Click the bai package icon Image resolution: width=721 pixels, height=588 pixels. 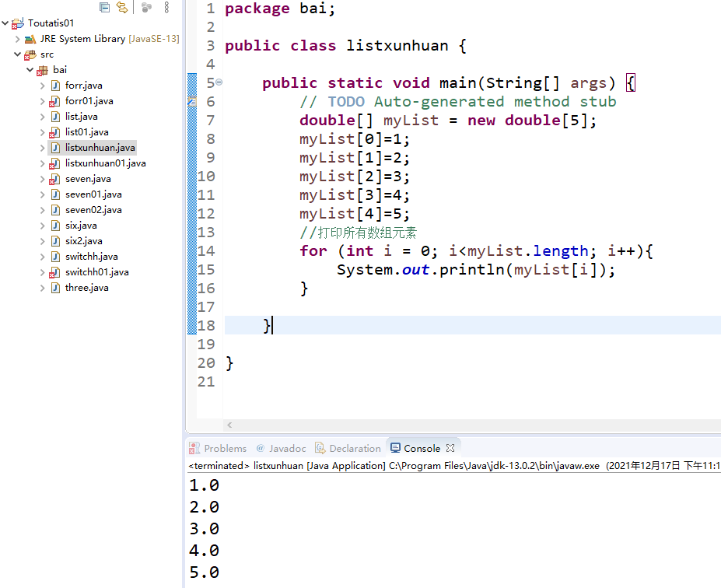[42, 70]
